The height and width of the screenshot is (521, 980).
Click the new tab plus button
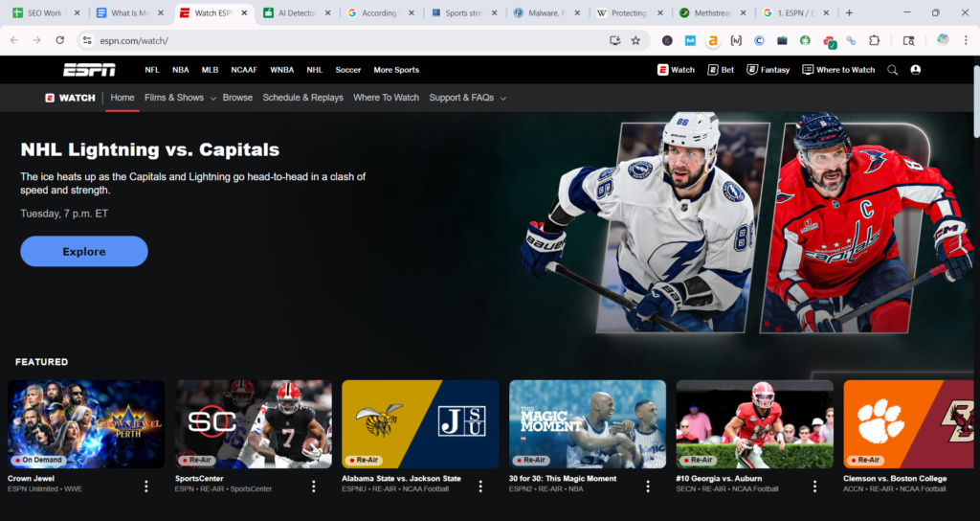[849, 13]
